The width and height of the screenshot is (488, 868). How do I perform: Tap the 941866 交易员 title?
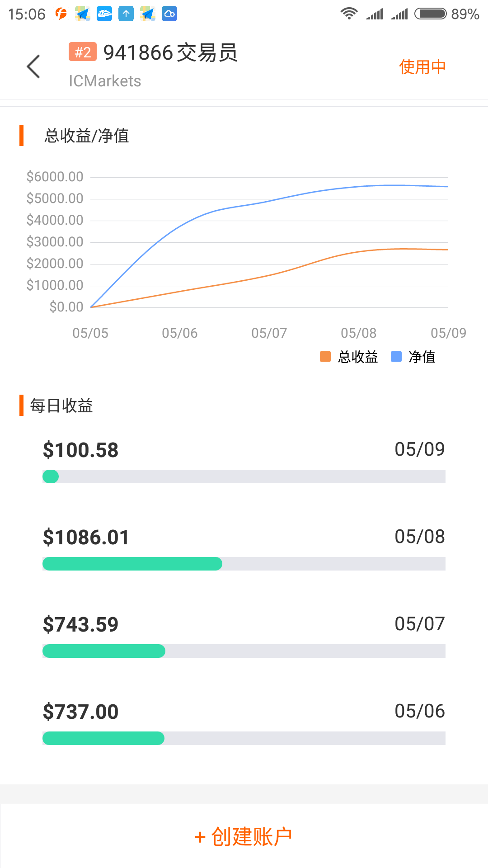point(170,52)
